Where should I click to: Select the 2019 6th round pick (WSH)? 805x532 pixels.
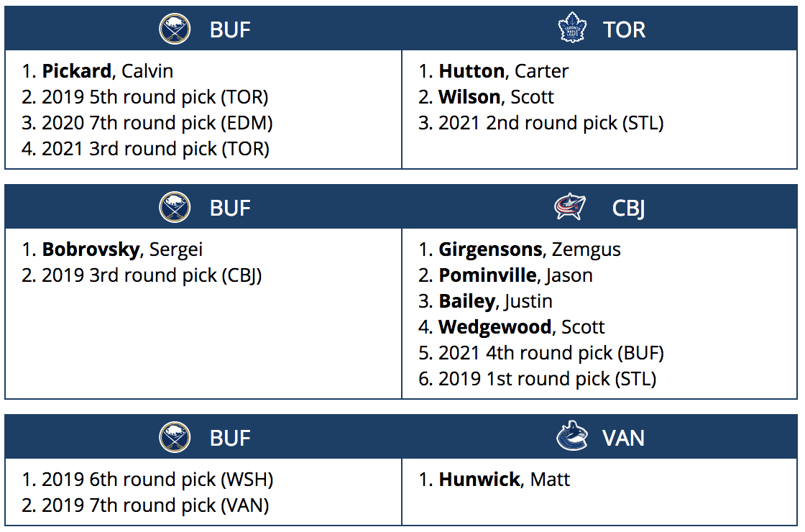click(x=157, y=480)
